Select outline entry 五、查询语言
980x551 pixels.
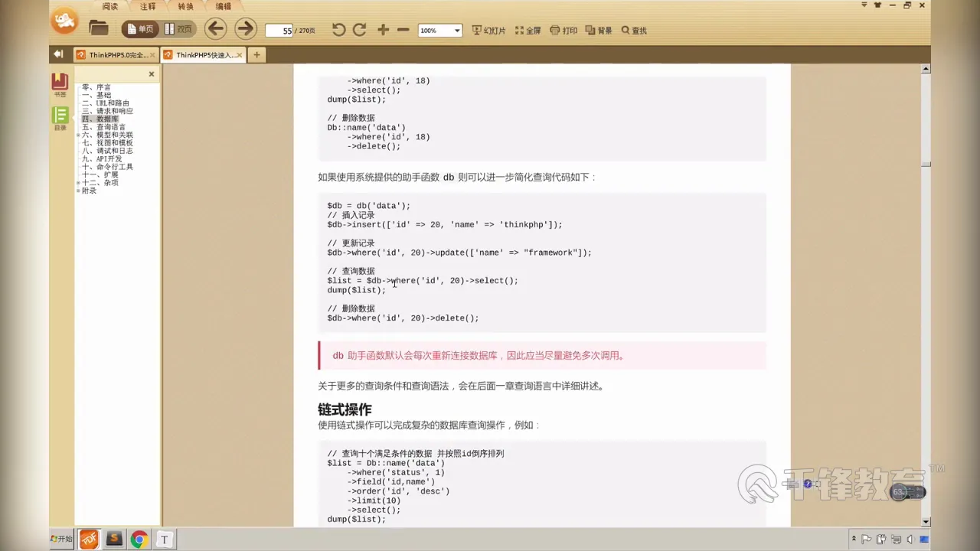point(104,127)
